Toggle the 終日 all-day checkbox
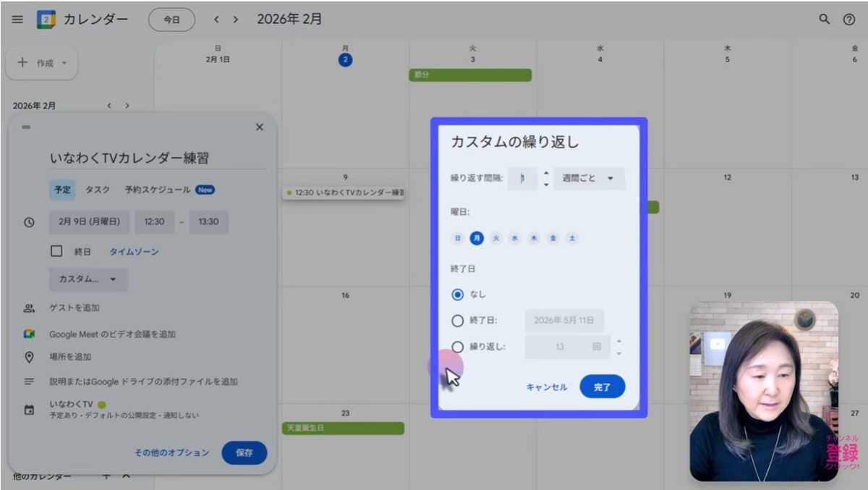The image size is (868, 490). click(56, 251)
